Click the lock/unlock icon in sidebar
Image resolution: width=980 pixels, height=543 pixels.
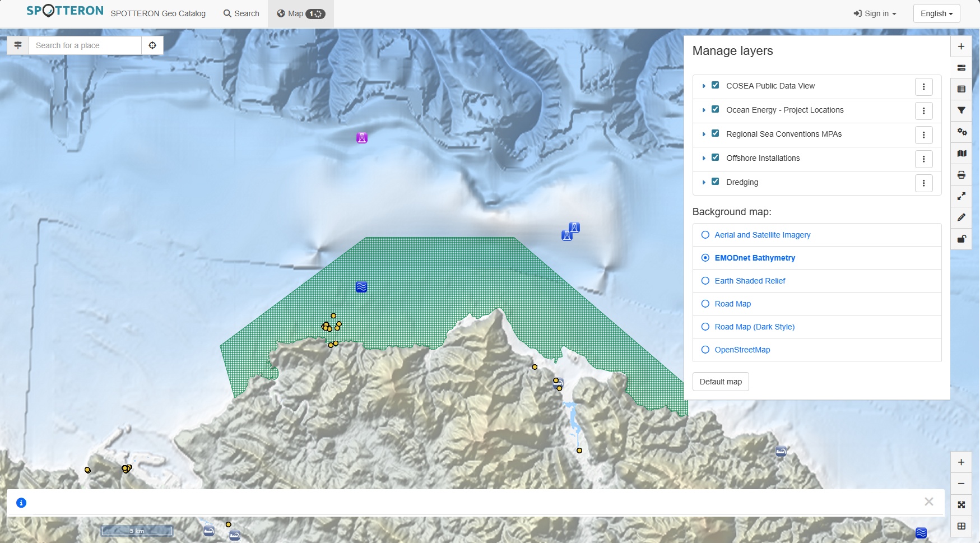click(962, 239)
